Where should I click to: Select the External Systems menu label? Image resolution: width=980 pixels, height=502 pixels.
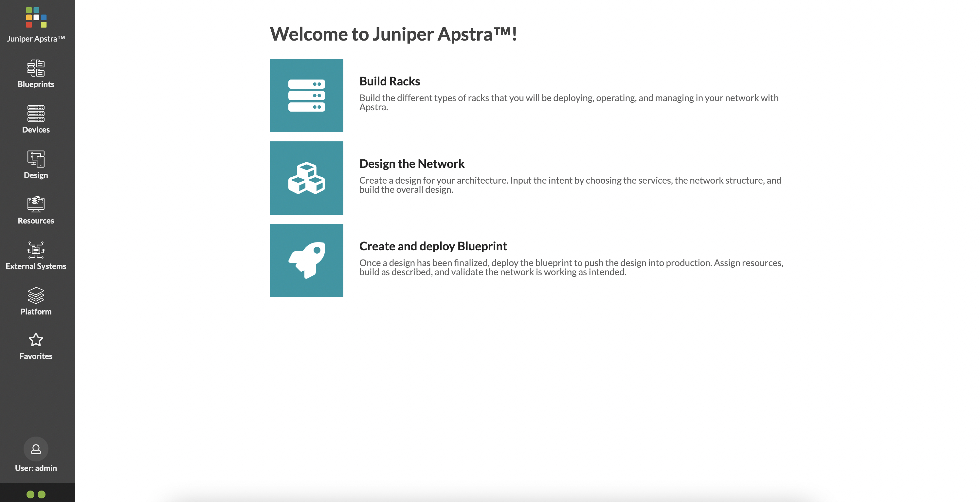click(x=36, y=266)
